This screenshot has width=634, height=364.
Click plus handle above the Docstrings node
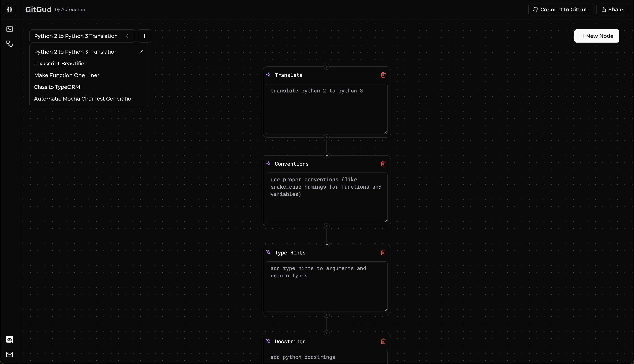click(x=327, y=333)
